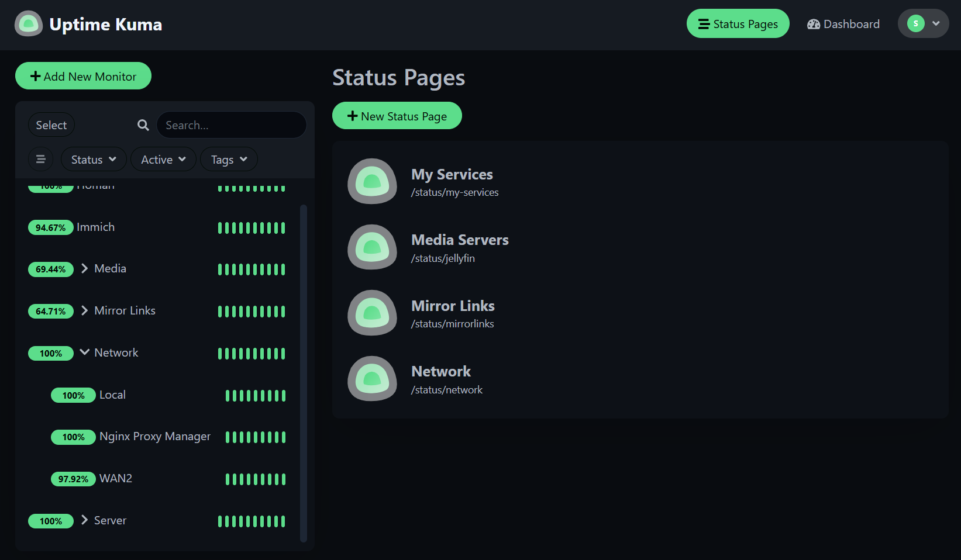Open the Status Pages tab
The image size is (961, 560).
(738, 24)
